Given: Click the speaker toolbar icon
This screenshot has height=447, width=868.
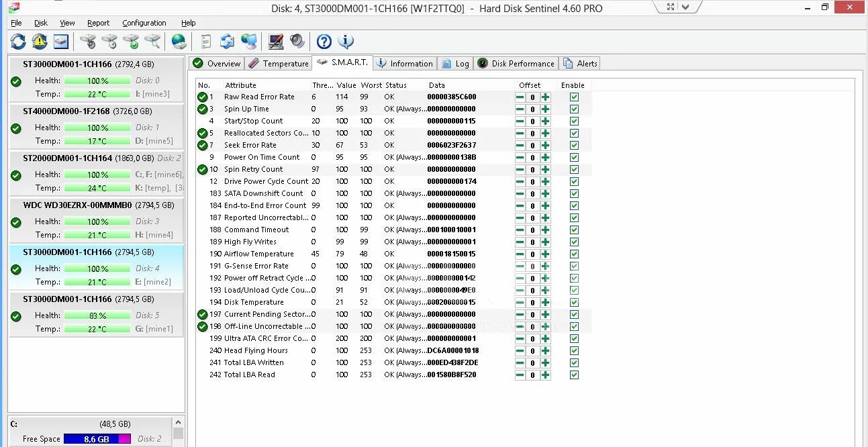Looking at the screenshot, I should coord(297,42).
